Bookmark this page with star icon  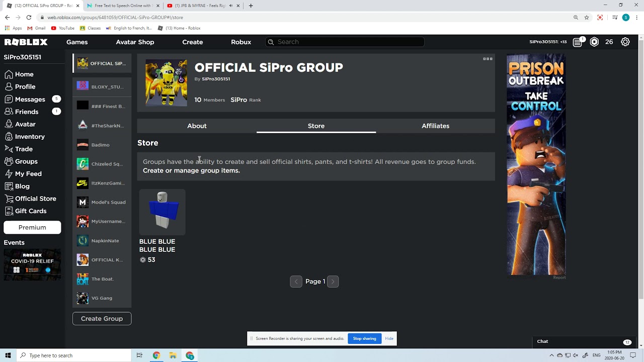[x=587, y=17]
